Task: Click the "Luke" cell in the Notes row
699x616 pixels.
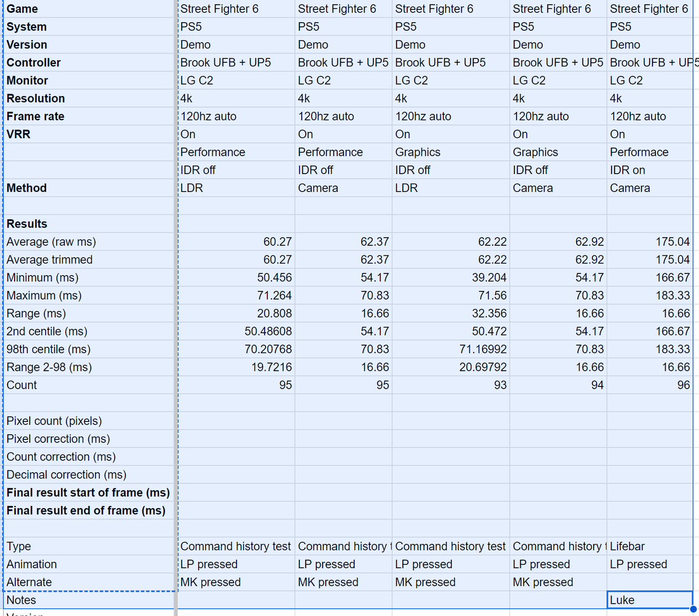Action: coord(641,600)
